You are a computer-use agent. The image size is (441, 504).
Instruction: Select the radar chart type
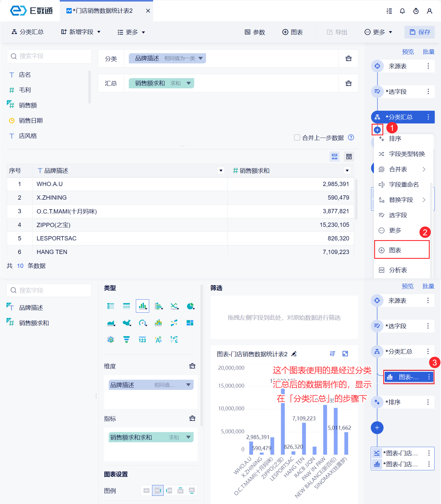pyautogui.click(x=111, y=339)
